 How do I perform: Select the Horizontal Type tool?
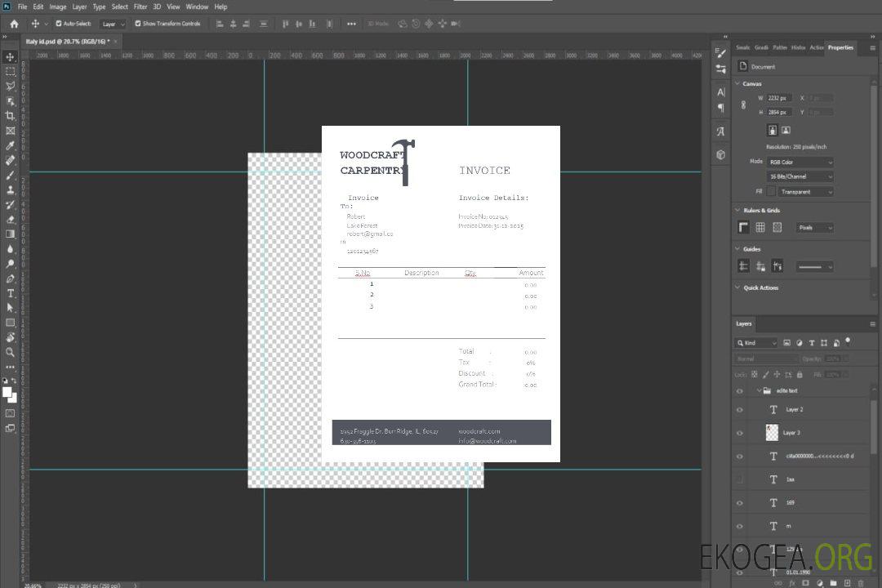(10, 293)
